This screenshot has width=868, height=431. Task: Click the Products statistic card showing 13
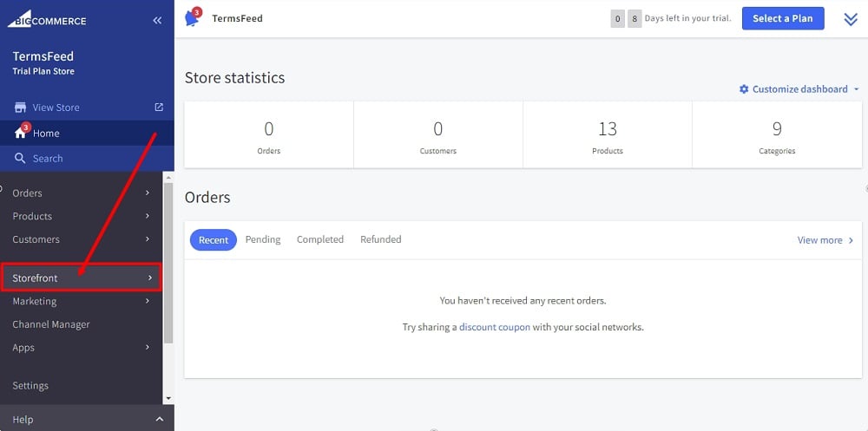click(x=608, y=134)
